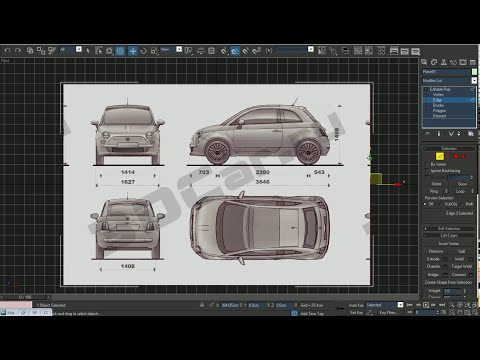Click the Remove button
The height and width of the screenshot is (360, 480).
pos(436,251)
